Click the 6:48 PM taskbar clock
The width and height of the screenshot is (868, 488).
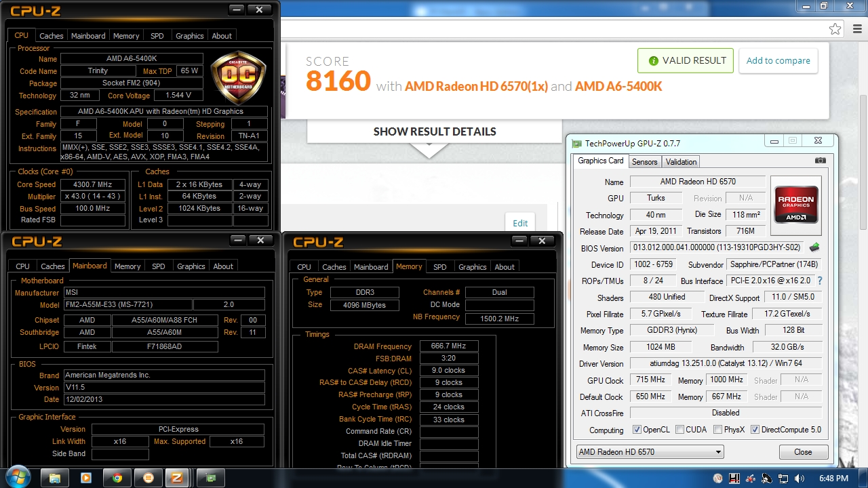[x=833, y=479]
